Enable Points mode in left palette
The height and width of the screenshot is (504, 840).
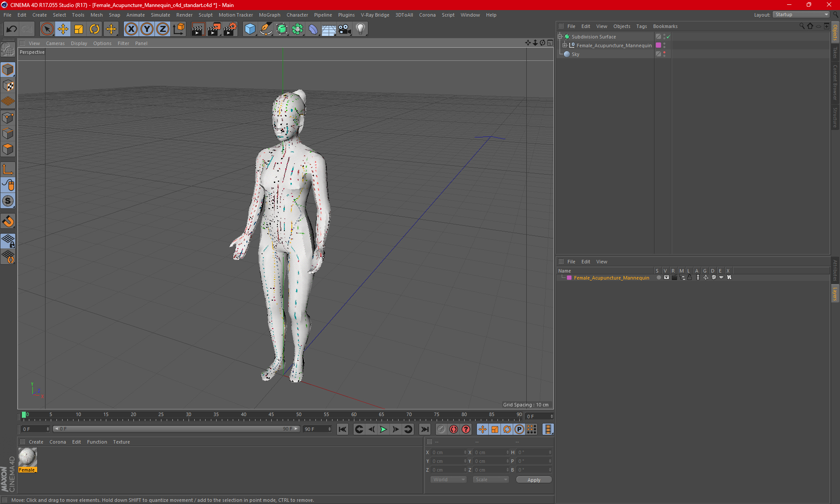8,118
